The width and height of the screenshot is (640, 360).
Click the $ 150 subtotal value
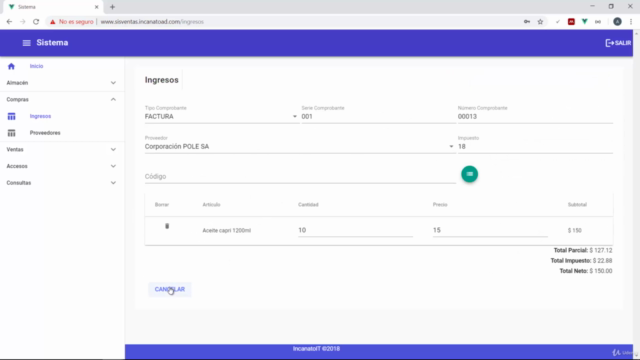pos(574,231)
